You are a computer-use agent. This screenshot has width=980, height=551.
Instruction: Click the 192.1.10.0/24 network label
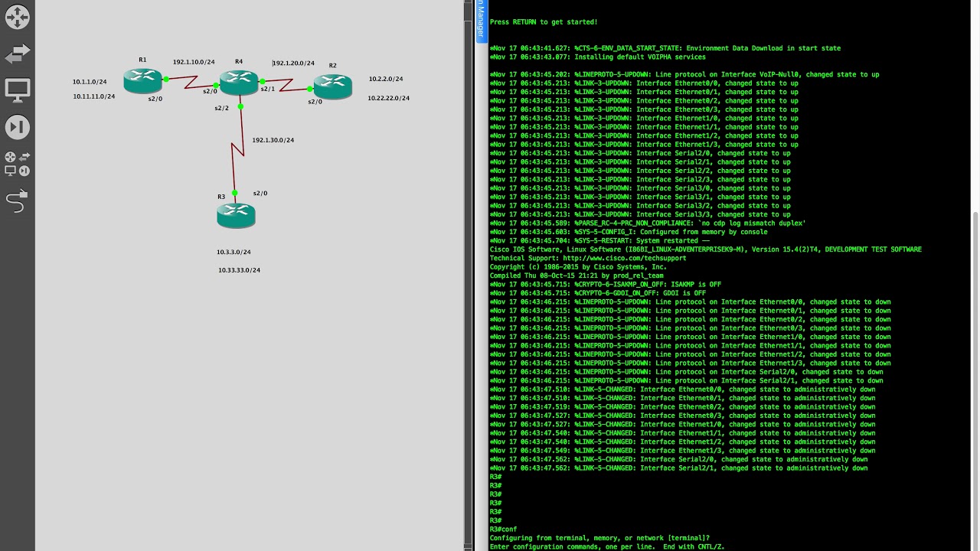194,62
